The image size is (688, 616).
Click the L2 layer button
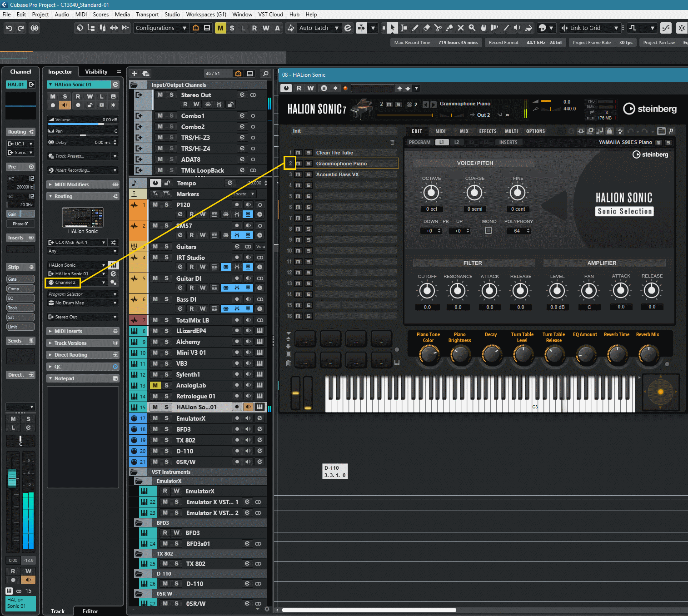tap(457, 143)
